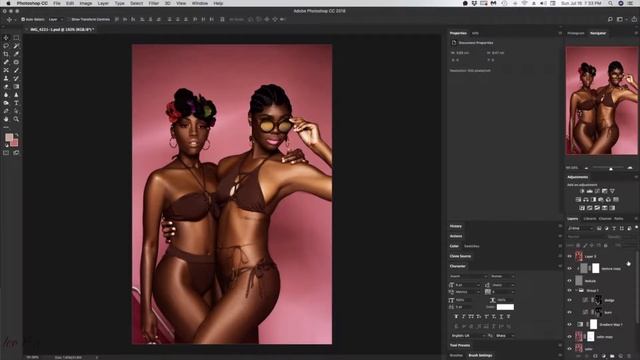Open the Window menu
Viewport: 640px width, 360px height.
[200, 3]
